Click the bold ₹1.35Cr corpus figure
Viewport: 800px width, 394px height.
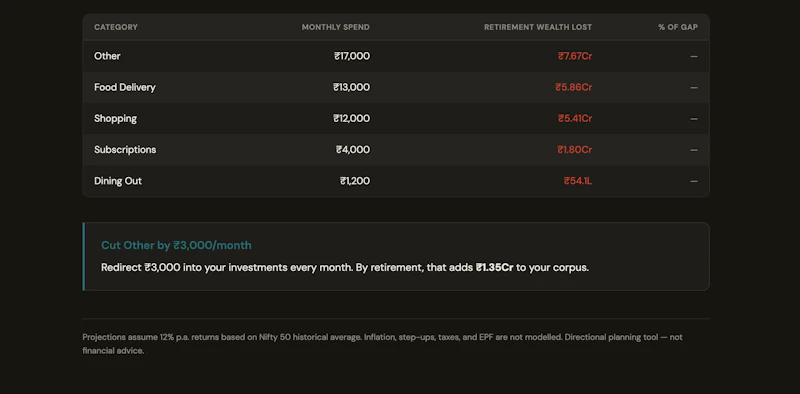click(x=494, y=267)
